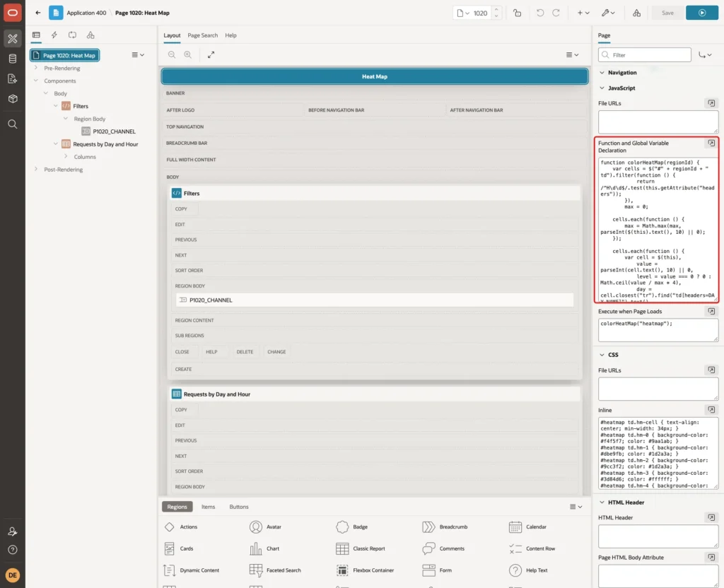Zoom out the layout view

(171, 54)
